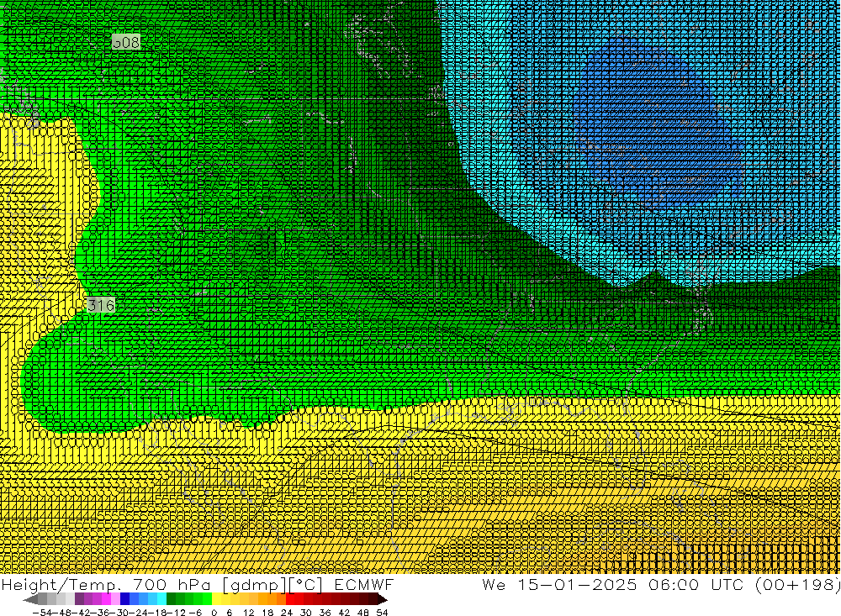Pick the darkest green swatch above -12
The image size is (841, 616).
(171, 599)
